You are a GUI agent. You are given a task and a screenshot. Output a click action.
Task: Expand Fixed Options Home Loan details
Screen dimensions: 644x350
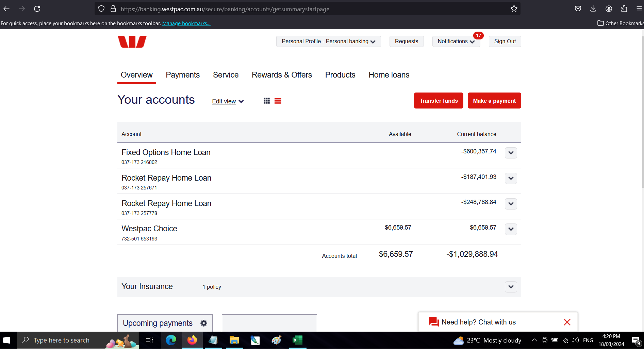click(x=511, y=153)
